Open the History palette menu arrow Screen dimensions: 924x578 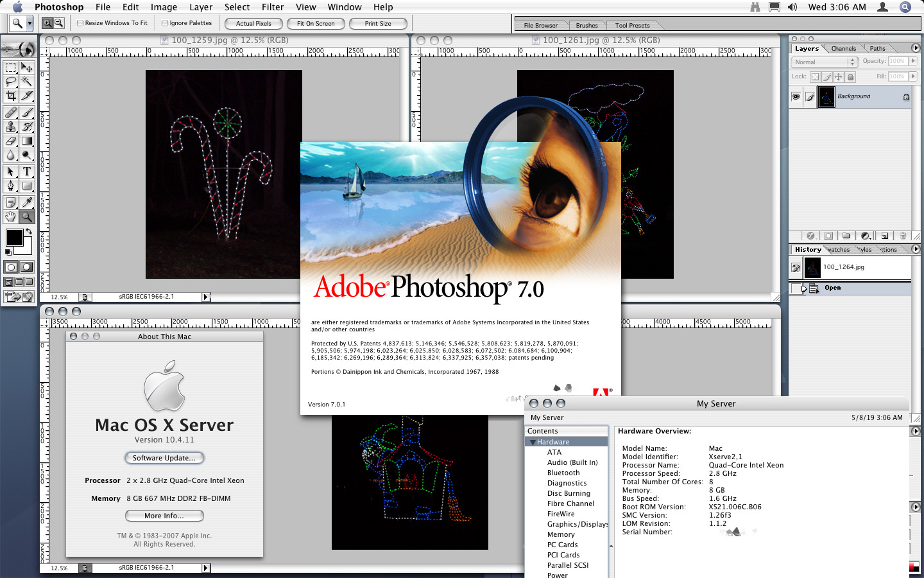pos(916,249)
